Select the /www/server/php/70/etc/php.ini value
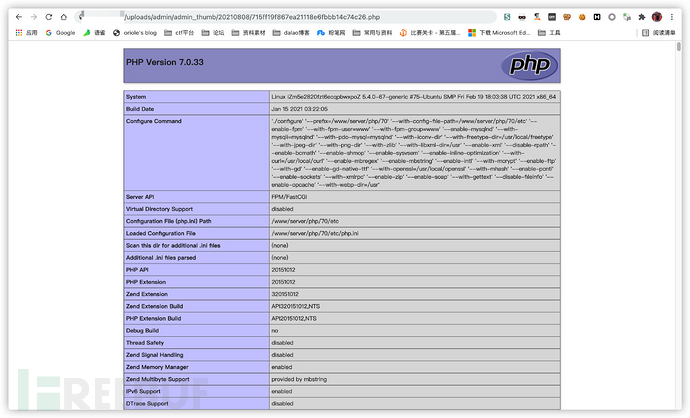This screenshot has height=418, width=690. 315,233
